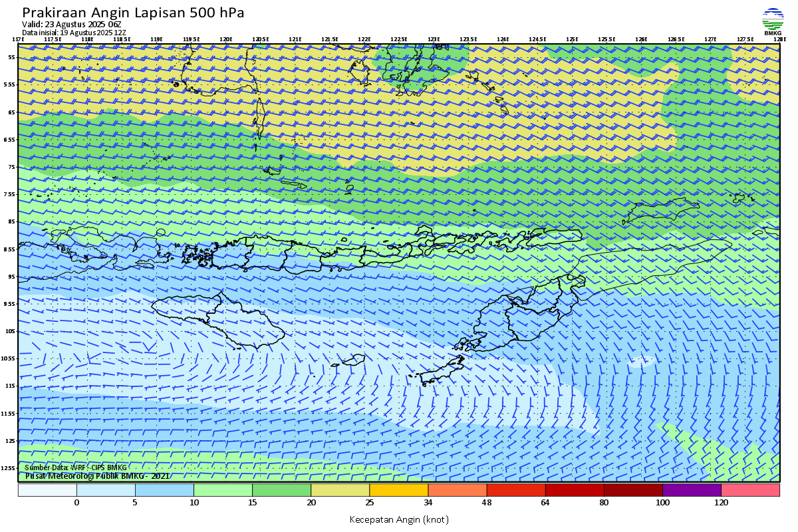The width and height of the screenshot is (798, 532).
Task: Click the 123E longitude label
Action: (434, 39)
